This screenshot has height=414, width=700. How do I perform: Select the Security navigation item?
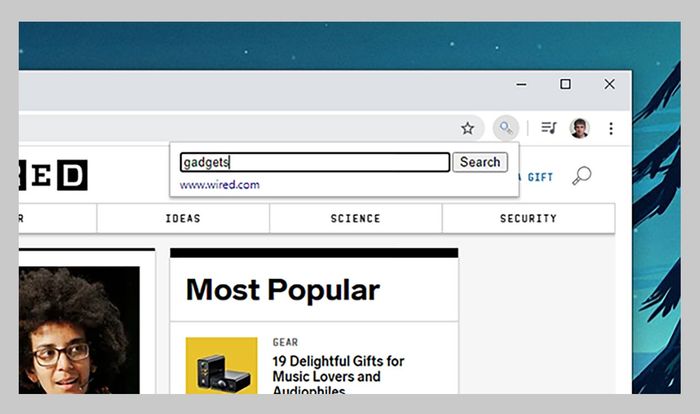coord(528,218)
